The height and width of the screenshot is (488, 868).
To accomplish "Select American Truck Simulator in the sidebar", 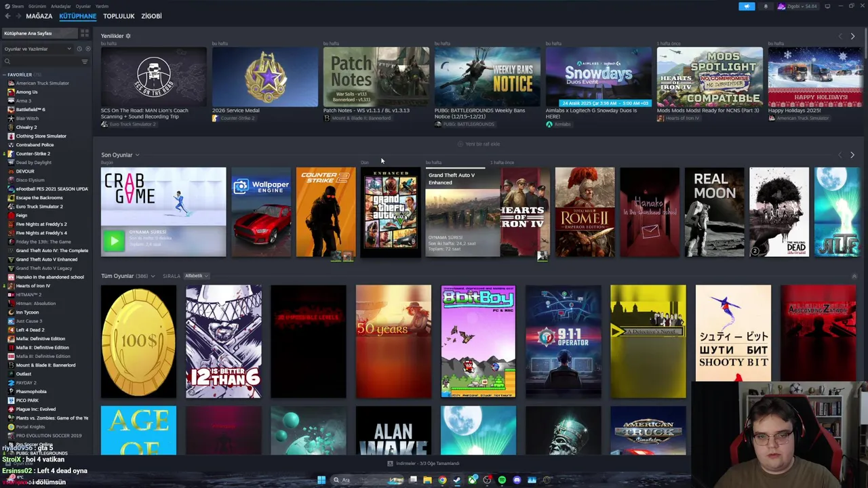I will (42, 83).
